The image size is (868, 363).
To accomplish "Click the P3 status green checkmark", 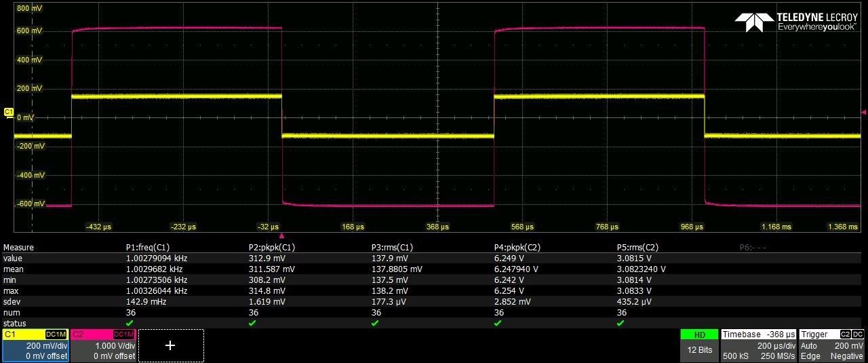I will point(376,324).
